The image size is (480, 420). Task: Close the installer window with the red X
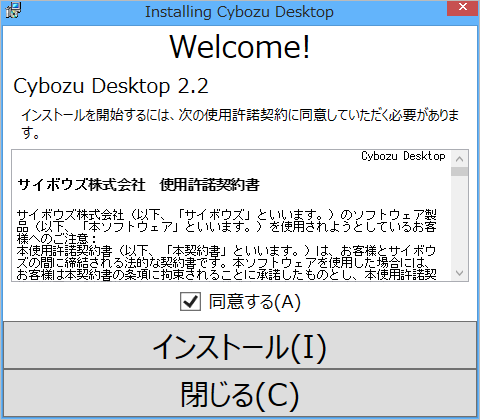coord(463,8)
